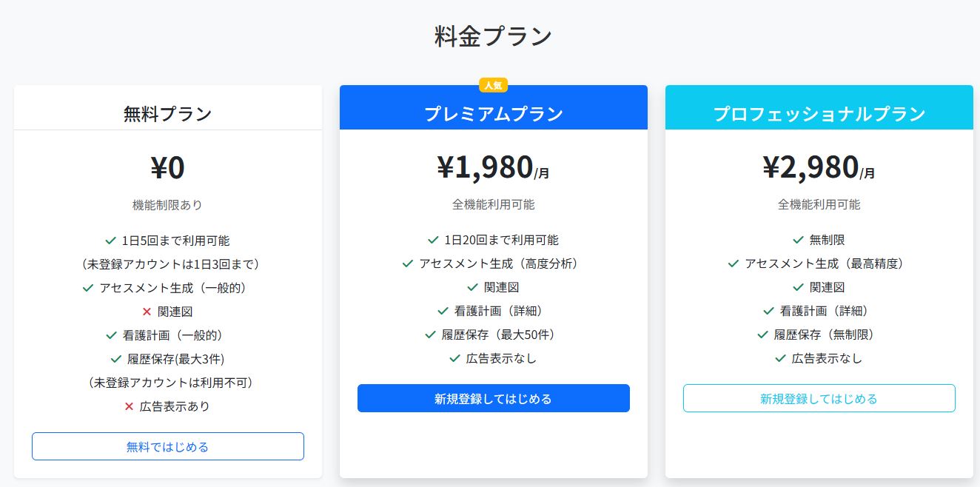Viewport: 980px width, 487px height.
Task: Click the ¥1,980/月 price
Action: (x=493, y=167)
